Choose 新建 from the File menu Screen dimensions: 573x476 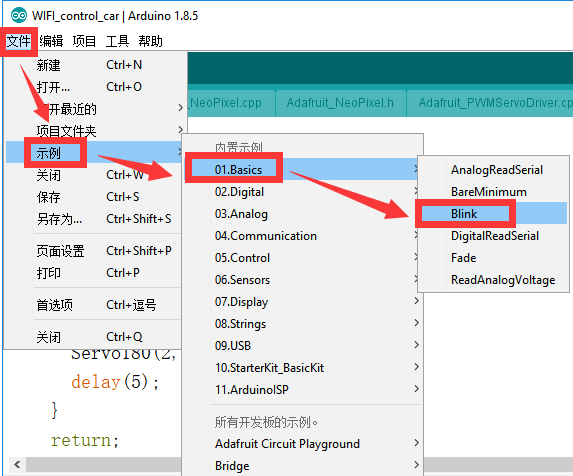pyautogui.click(x=93, y=65)
